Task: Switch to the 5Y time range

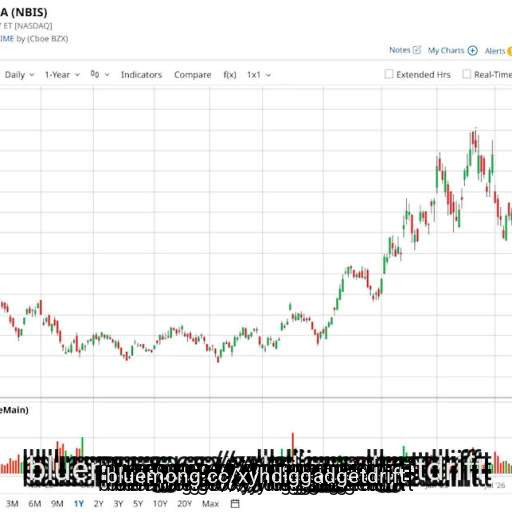Action: [138, 503]
